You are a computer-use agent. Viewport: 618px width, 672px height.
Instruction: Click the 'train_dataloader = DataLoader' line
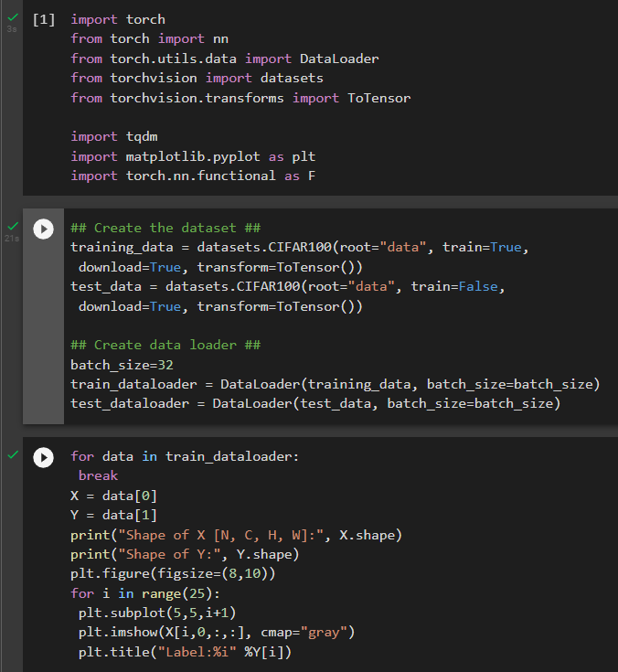point(336,384)
